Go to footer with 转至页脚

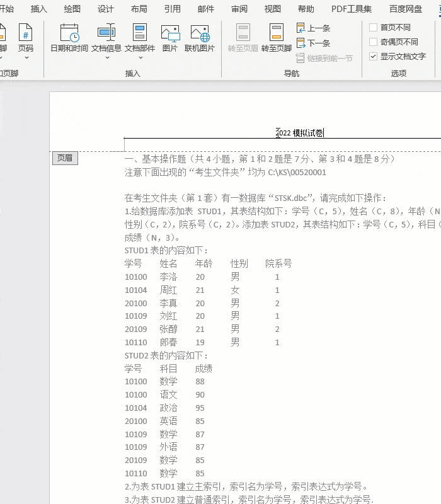pos(276,38)
